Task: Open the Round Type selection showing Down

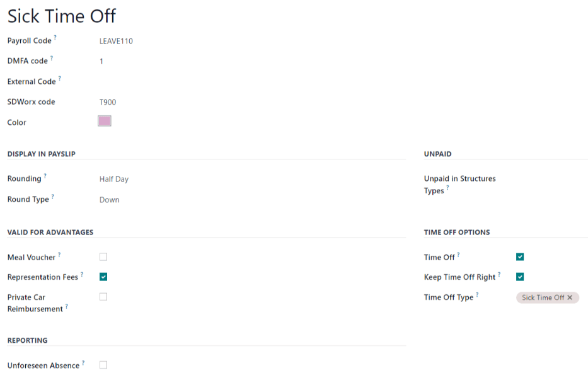Action: pyautogui.click(x=110, y=200)
